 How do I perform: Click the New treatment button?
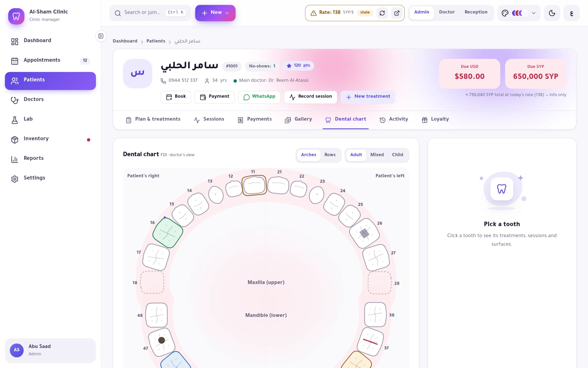click(x=368, y=97)
